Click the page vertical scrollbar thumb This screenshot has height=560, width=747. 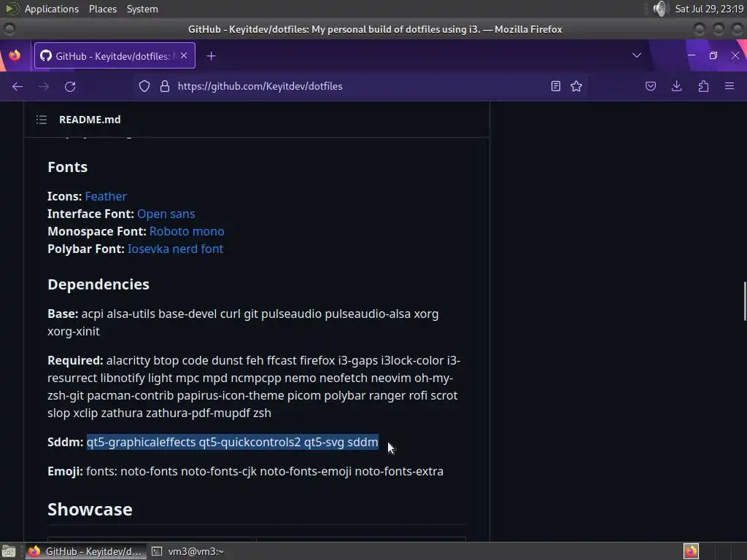click(745, 301)
